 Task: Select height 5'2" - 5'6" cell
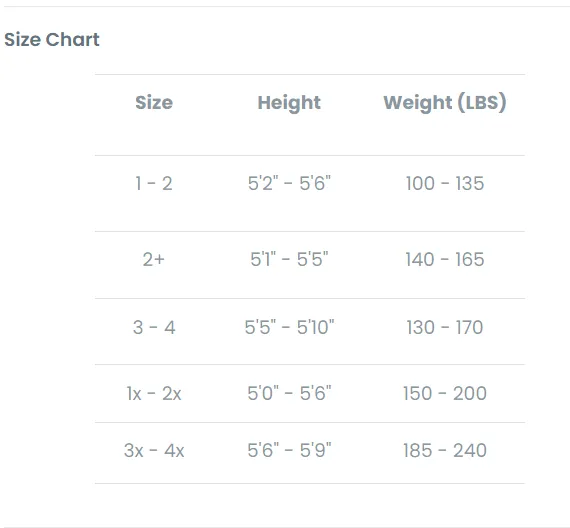(x=289, y=183)
